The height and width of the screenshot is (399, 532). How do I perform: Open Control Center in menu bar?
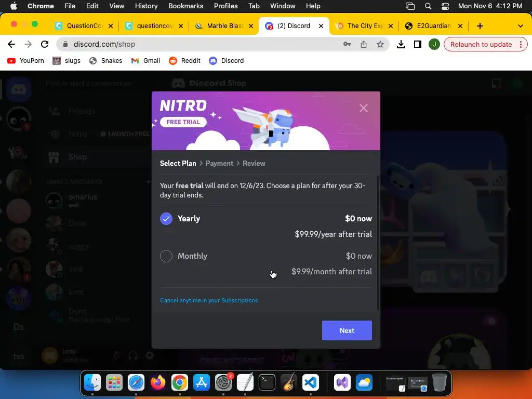pyautogui.click(x=445, y=6)
